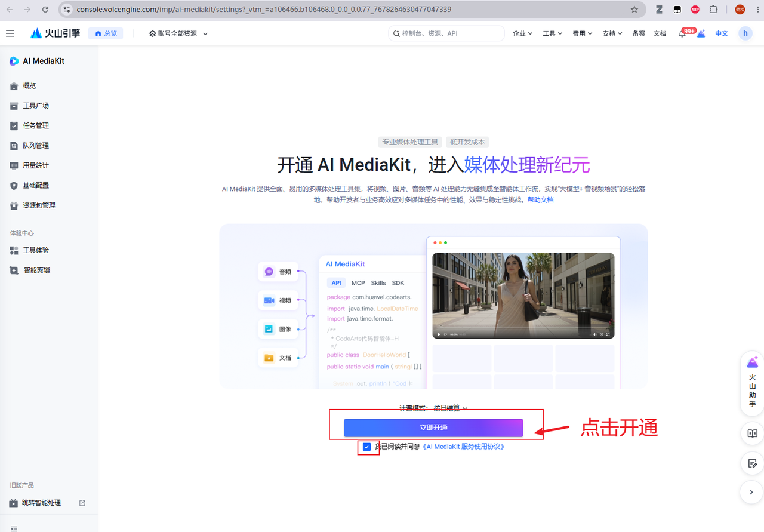Bookmark the page with the star icon
The image size is (764, 532).
point(634,10)
